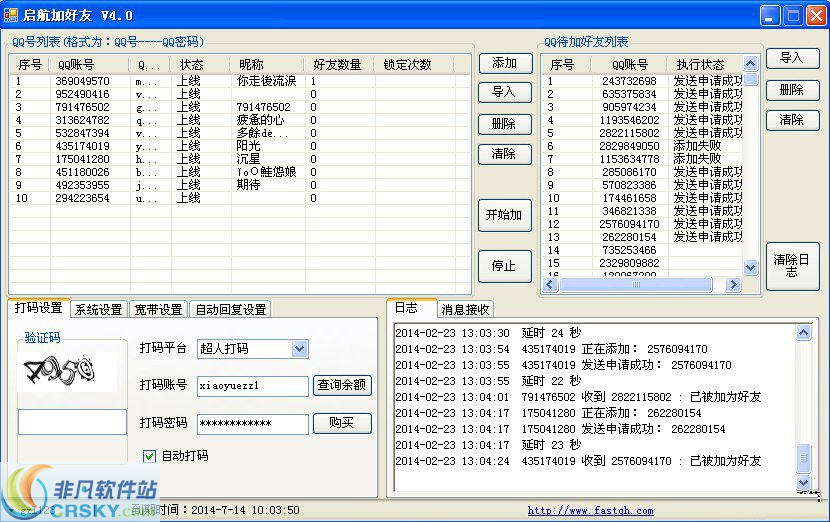This screenshot has height=522, width=830.
Task: Click the 查询余额 button
Action: click(x=342, y=385)
